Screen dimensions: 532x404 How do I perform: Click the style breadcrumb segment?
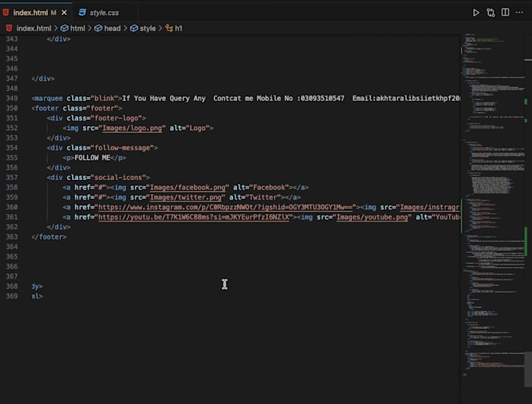tap(148, 28)
